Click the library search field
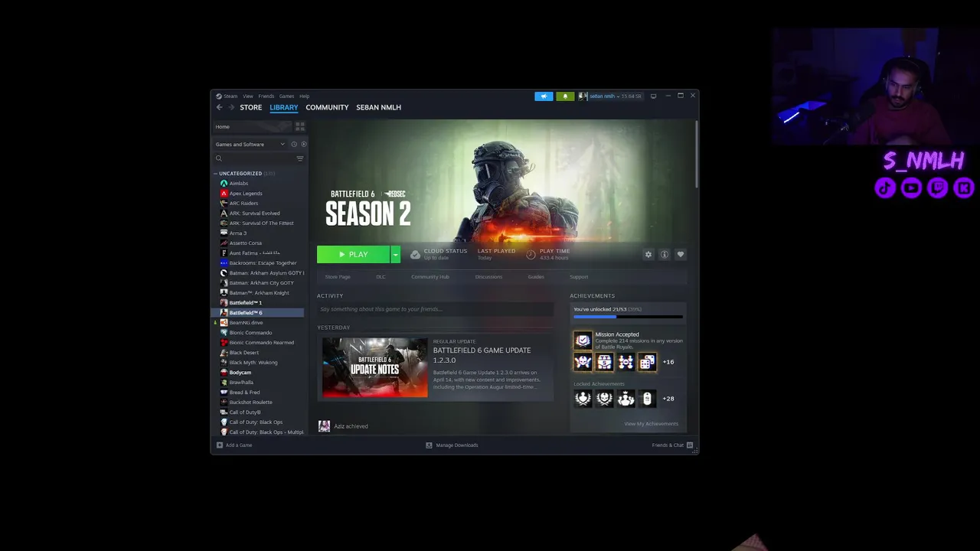Screen dimensions: 980x551 tap(253, 158)
